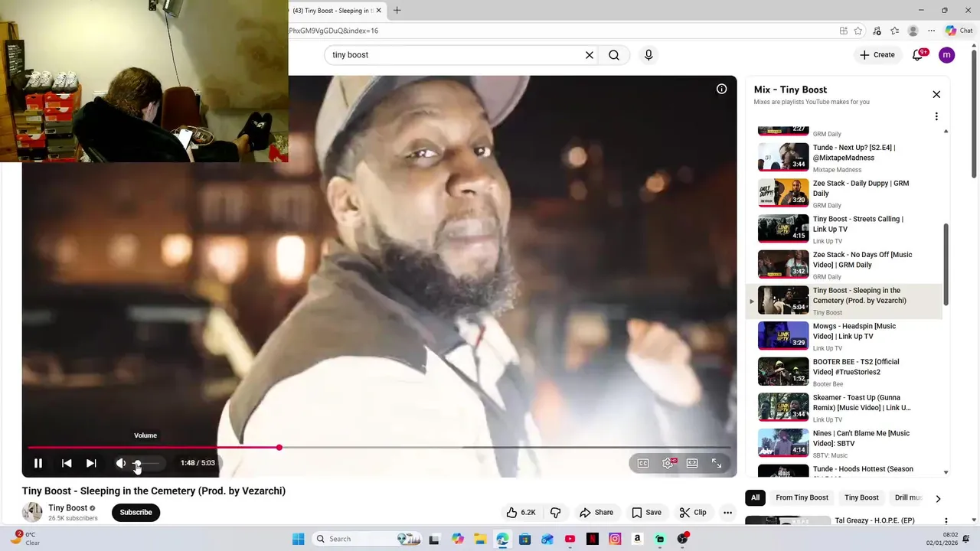Switch to theater mode view

[x=692, y=463]
